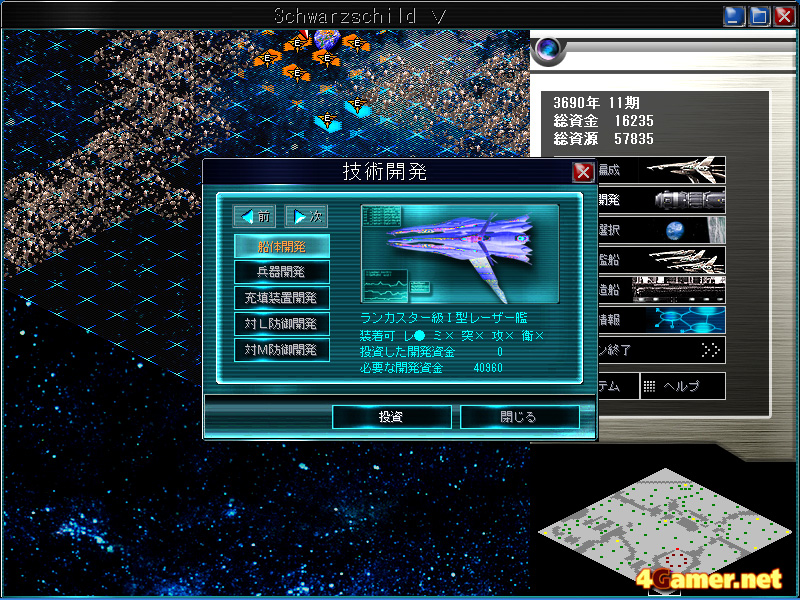Open the 造船 shipbuilding menu item

click(661, 290)
